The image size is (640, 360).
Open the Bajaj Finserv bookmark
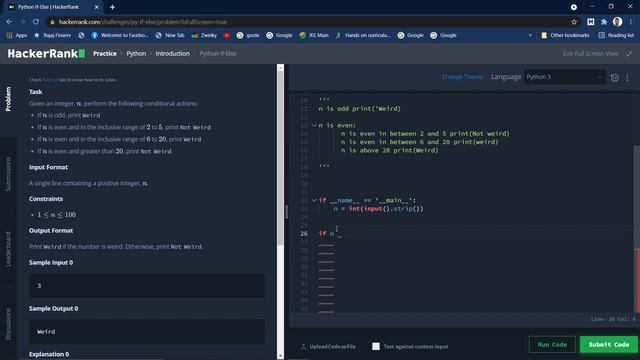click(x=53, y=36)
